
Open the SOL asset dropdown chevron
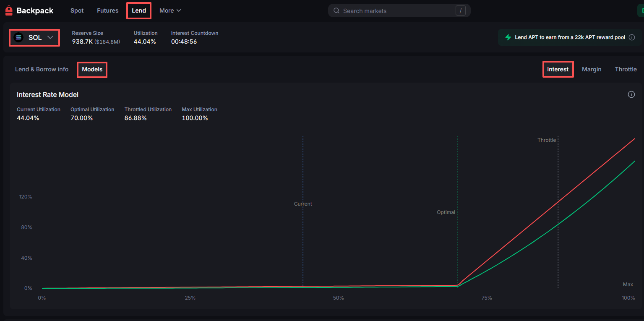pos(50,37)
